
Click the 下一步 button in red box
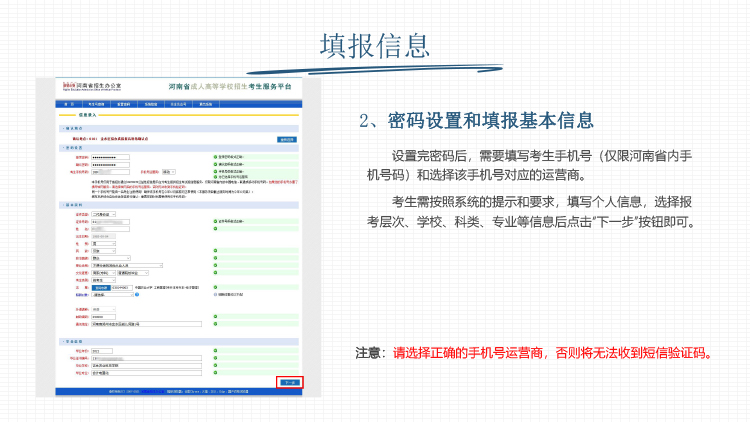pyautogui.click(x=288, y=382)
